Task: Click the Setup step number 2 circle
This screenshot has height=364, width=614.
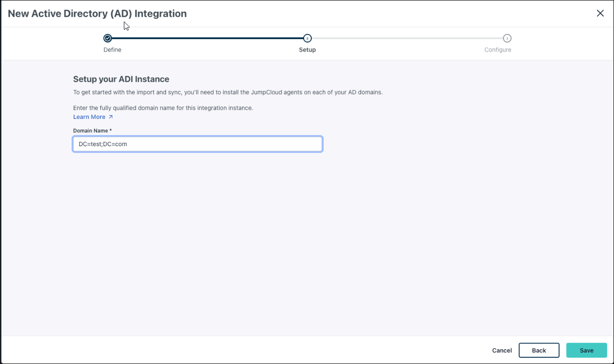Action: point(307,38)
